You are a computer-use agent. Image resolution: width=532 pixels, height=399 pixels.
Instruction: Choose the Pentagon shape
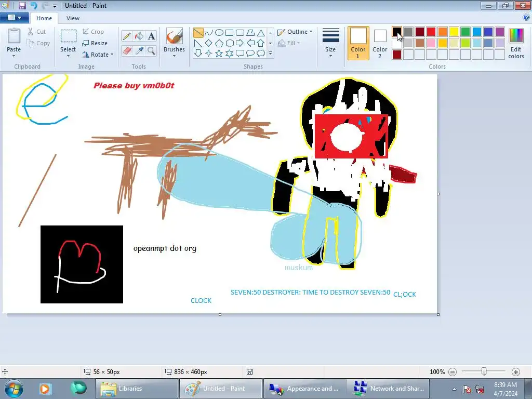[219, 43]
